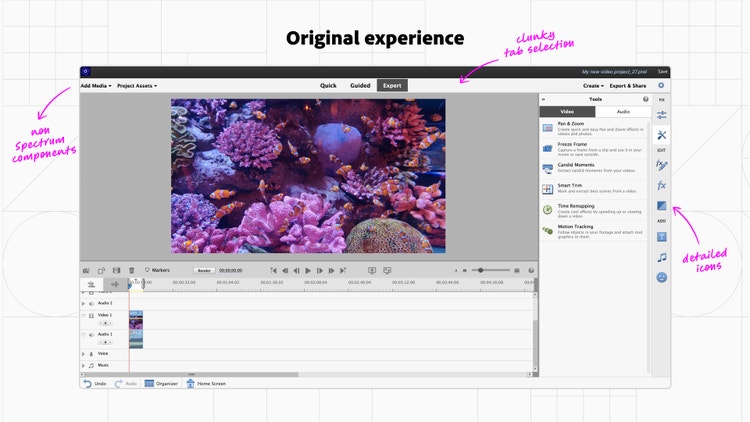Click the horizontal timeline scrollbar
The width and height of the screenshot is (750, 422).
coord(192,375)
